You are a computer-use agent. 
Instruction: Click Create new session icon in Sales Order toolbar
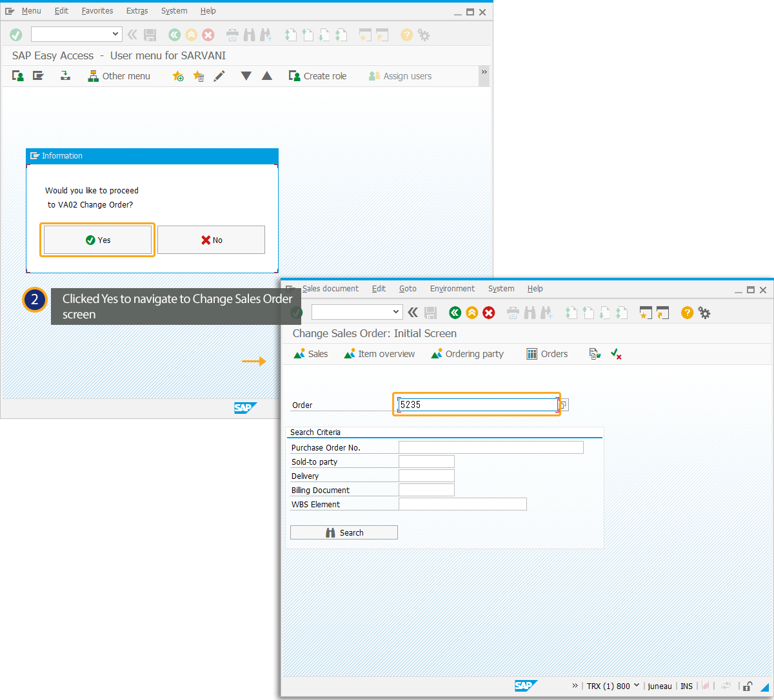646,313
